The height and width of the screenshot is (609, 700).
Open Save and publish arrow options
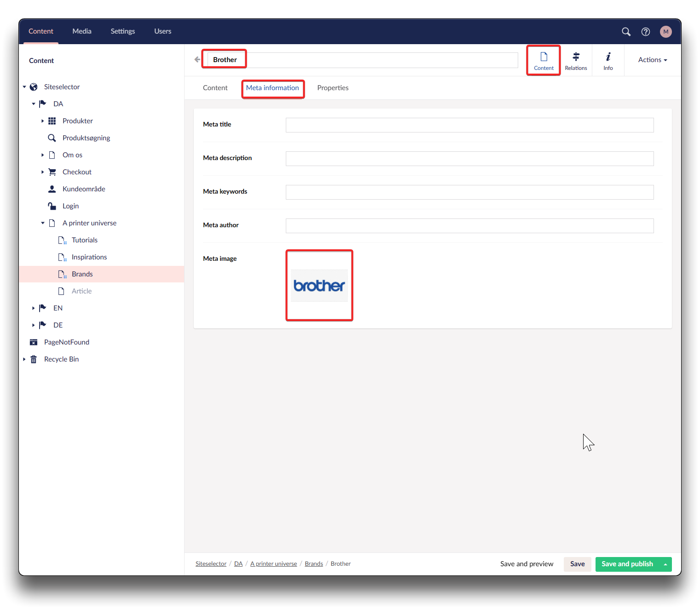click(x=665, y=564)
